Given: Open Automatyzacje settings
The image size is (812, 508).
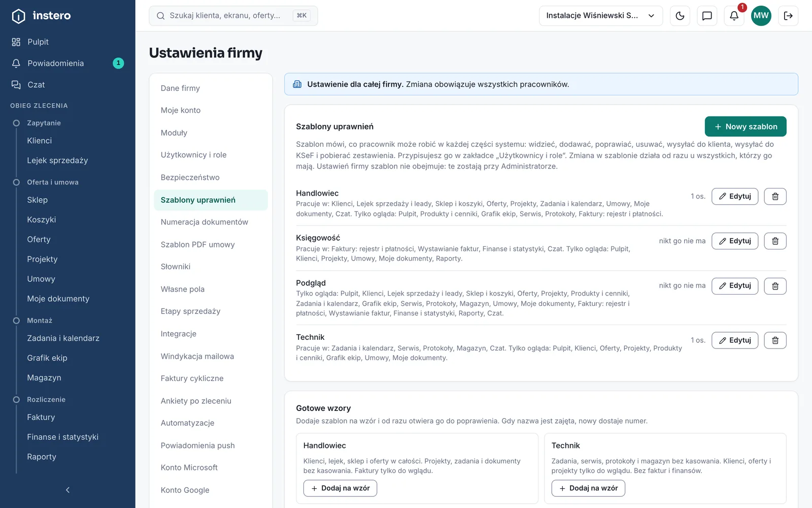Looking at the screenshot, I should [x=211, y=423].
